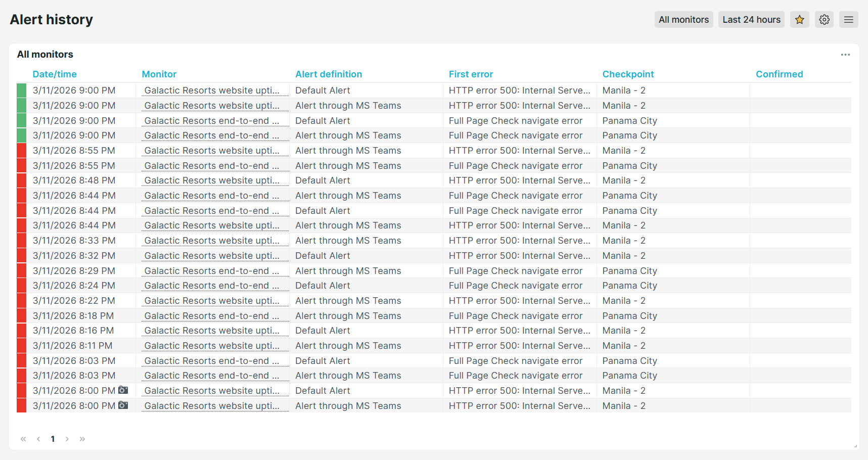Click the previous page arrow
868x460 pixels.
tap(38, 439)
